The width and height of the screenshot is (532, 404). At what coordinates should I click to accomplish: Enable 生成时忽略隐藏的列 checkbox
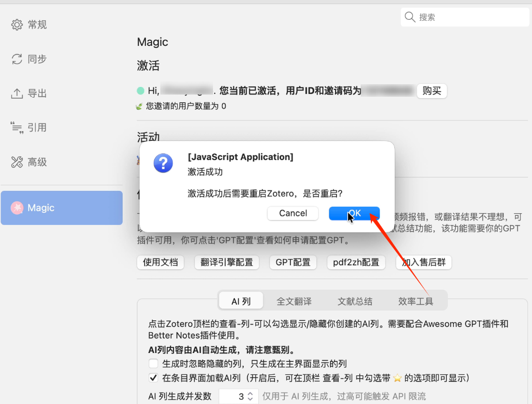click(153, 363)
